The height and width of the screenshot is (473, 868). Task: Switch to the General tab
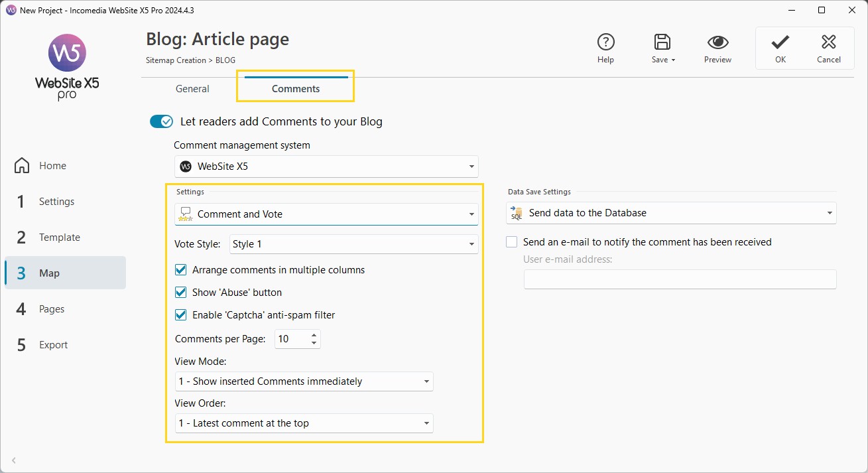coord(192,89)
